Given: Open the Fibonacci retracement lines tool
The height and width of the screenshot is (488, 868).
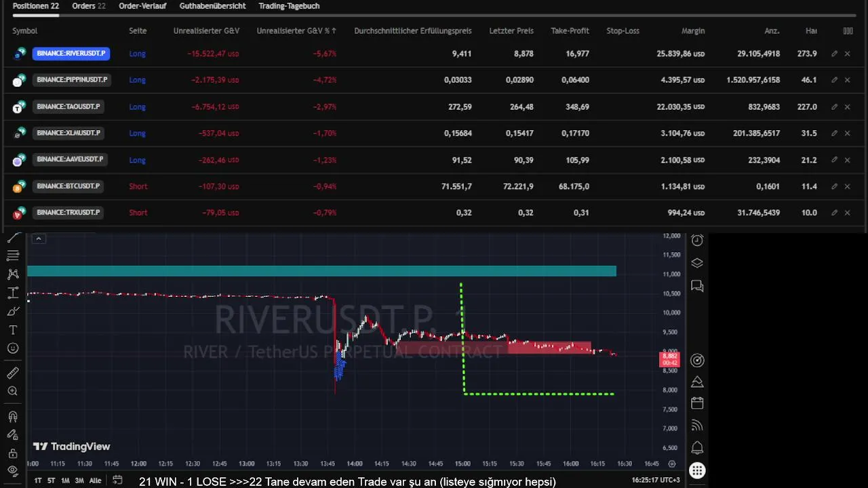Looking at the screenshot, I should [13, 256].
